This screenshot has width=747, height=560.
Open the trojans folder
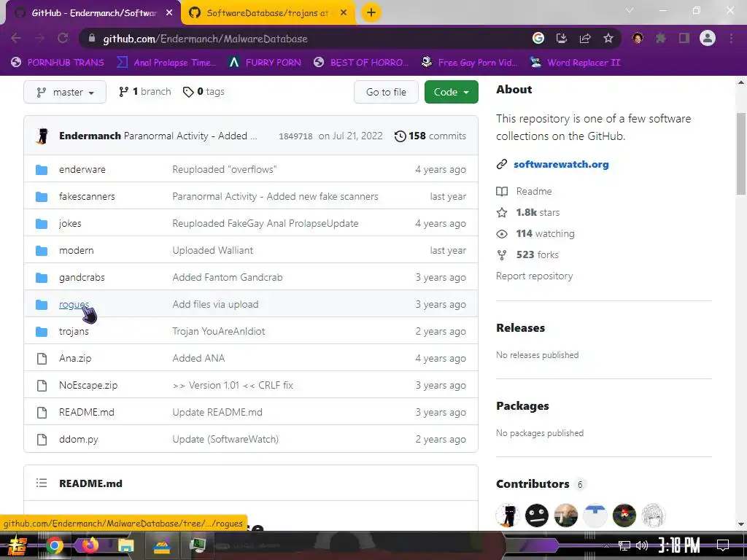coord(74,332)
